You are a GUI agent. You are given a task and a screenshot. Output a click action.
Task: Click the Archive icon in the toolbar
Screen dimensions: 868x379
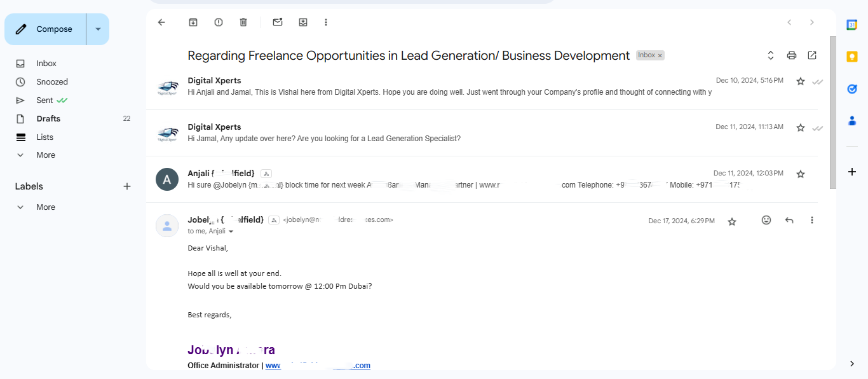193,22
